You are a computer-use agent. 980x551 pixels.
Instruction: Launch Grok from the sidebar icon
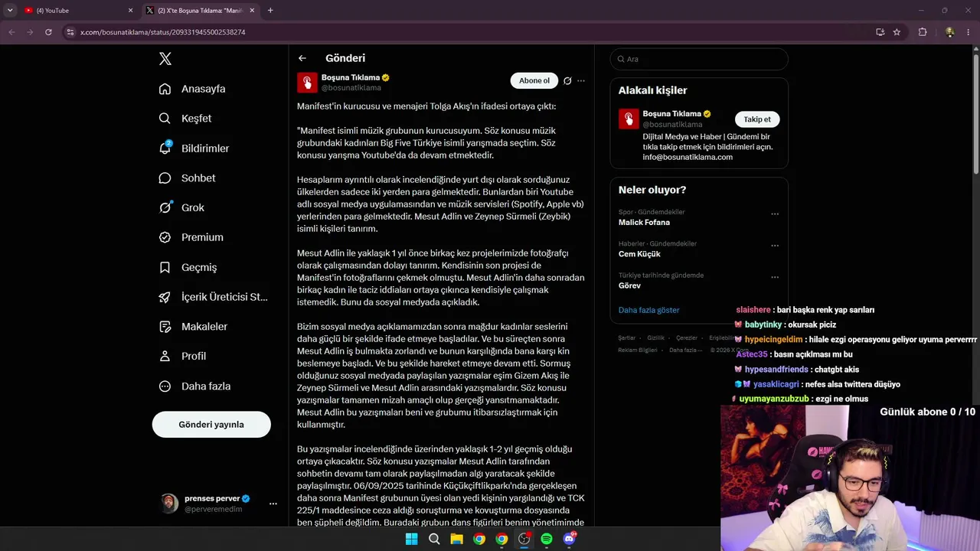(x=165, y=207)
